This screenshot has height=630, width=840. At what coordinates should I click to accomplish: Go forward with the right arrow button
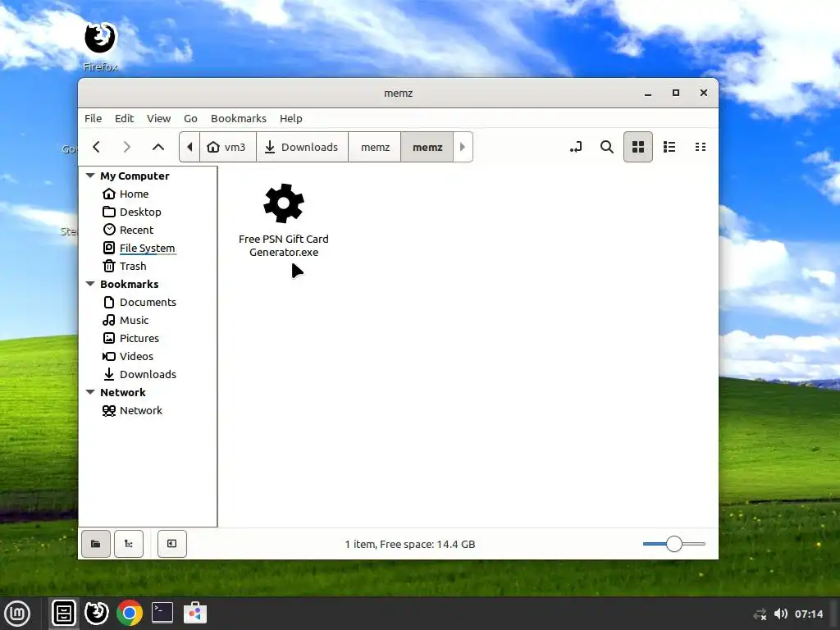pos(127,147)
